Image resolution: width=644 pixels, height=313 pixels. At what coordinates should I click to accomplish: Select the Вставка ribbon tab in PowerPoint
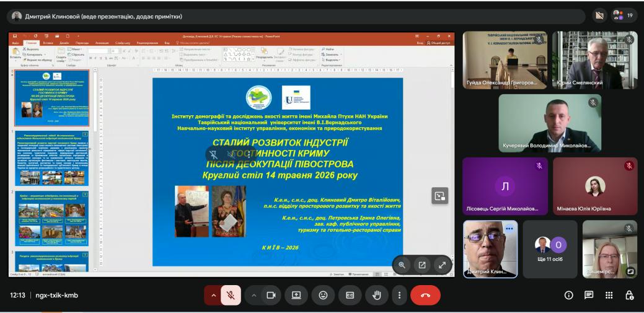pos(48,43)
